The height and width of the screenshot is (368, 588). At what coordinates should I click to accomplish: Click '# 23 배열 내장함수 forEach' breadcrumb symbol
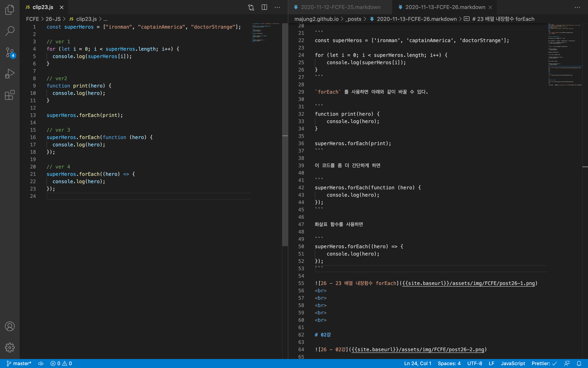pos(503,19)
